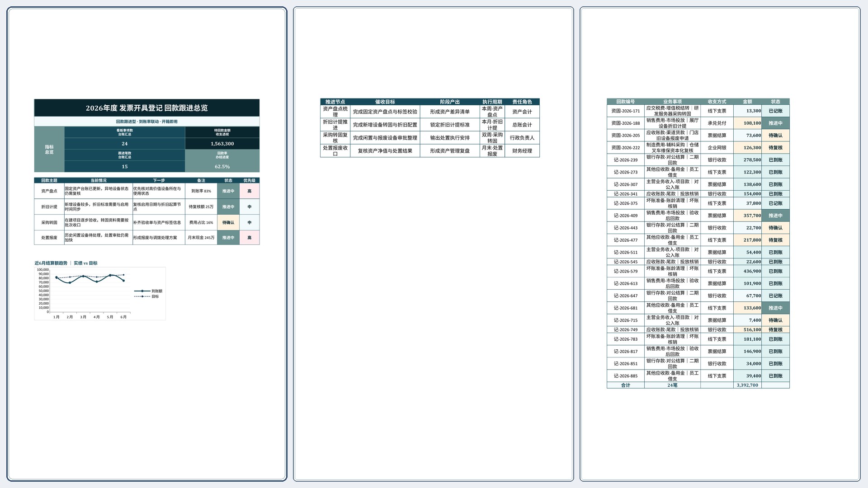Click the note cell 费用占比 16%
This screenshot has height=488, width=868.
pos(201,223)
